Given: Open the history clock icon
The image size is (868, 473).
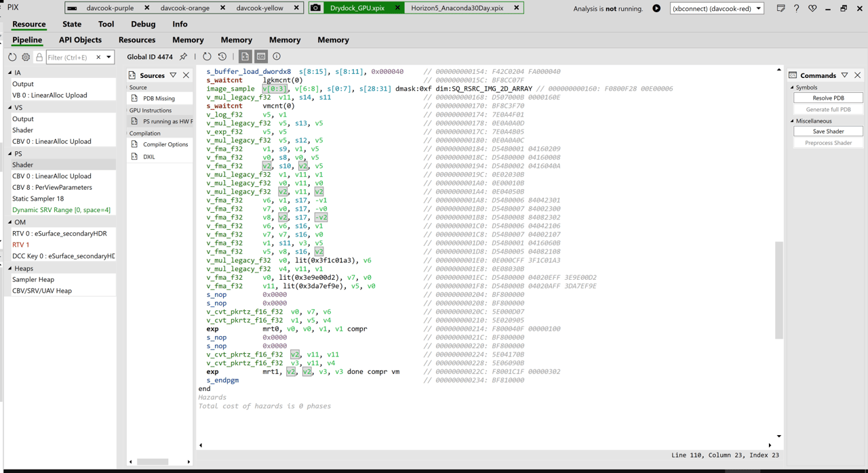Looking at the screenshot, I should 222,57.
